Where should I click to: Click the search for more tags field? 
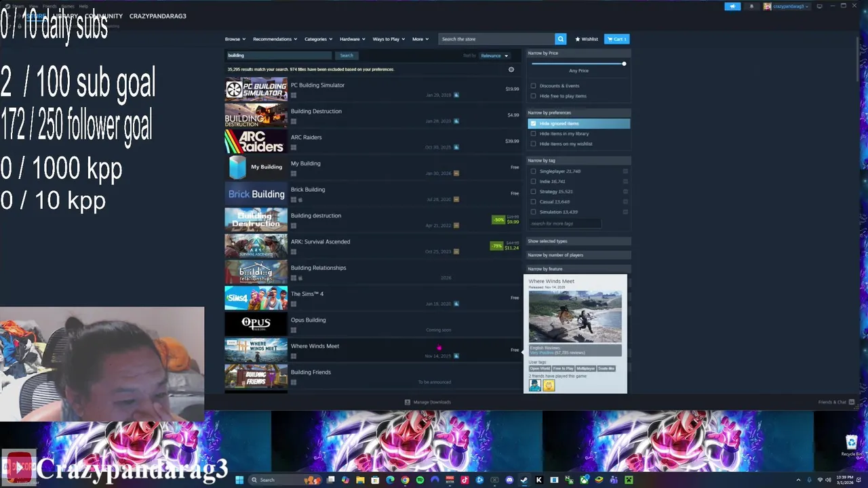565,224
